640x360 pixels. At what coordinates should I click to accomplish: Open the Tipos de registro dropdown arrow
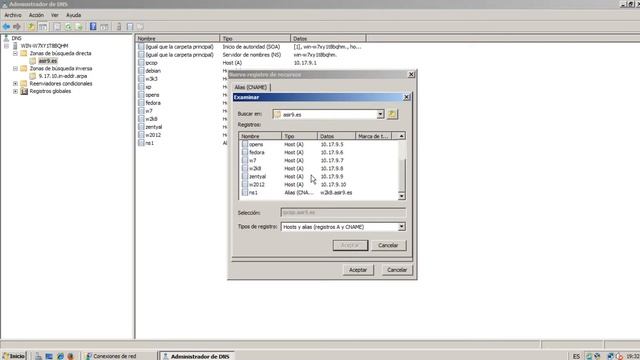[402, 227]
